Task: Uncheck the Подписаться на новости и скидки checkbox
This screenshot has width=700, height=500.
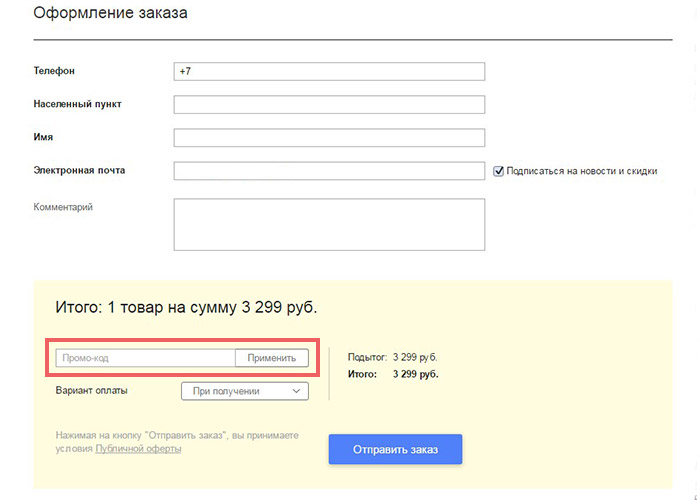Action: click(499, 171)
